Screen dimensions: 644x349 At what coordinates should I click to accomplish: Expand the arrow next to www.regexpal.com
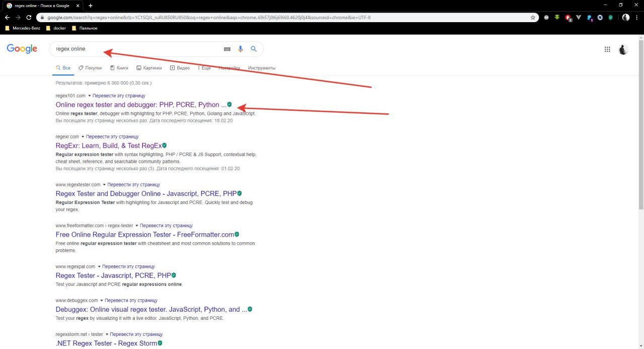coord(99,266)
